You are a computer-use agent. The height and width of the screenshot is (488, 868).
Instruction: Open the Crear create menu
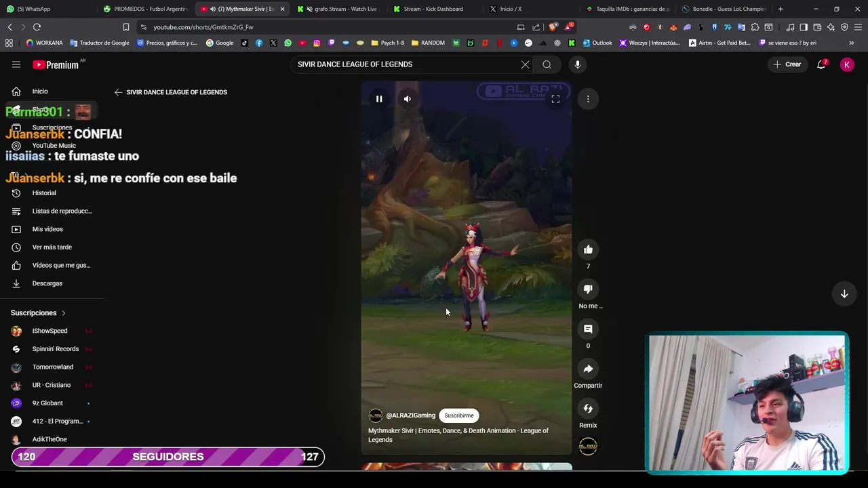(x=787, y=64)
